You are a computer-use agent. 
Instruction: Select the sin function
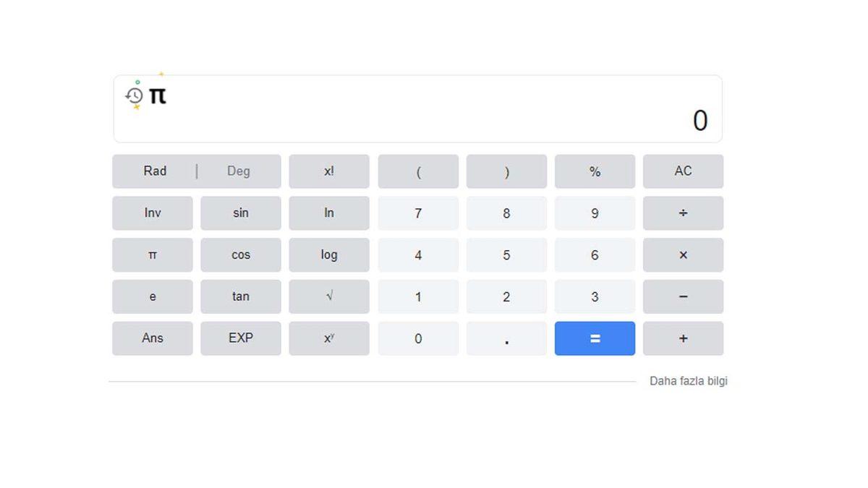tap(241, 213)
